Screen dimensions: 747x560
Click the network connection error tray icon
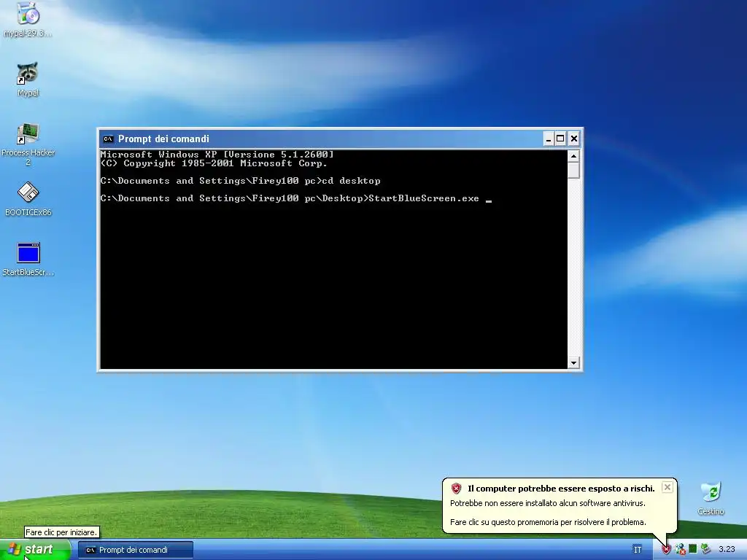pyautogui.click(x=680, y=550)
